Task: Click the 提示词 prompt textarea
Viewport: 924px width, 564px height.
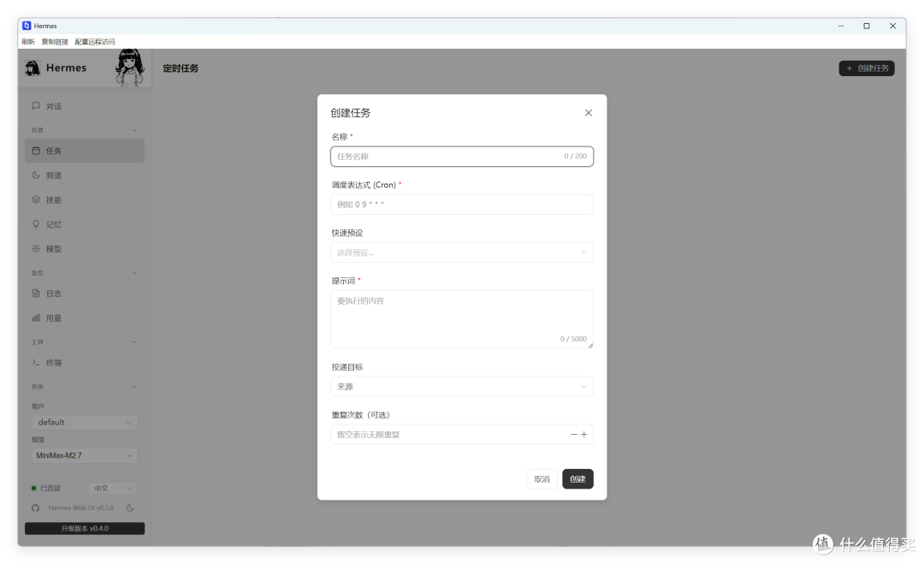Action: pyautogui.click(x=461, y=319)
